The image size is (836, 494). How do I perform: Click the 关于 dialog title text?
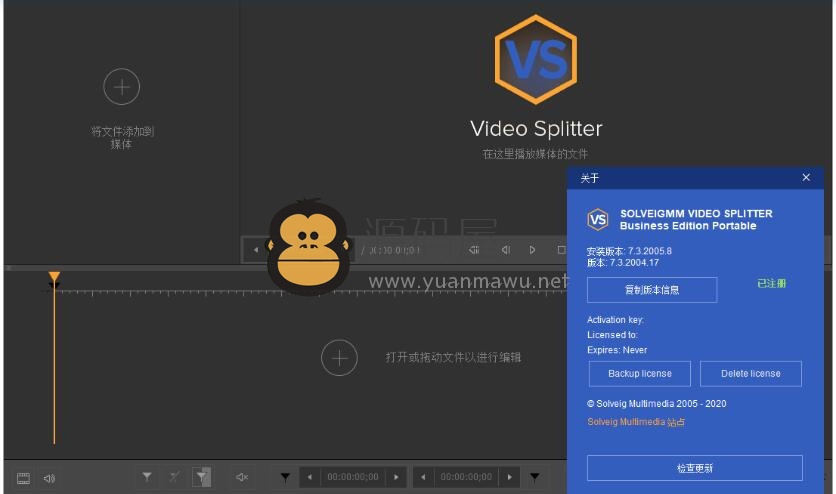click(x=590, y=178)
